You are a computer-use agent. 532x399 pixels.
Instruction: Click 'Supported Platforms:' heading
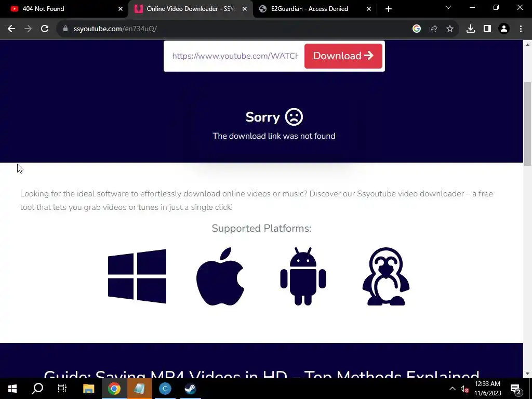[x=262, y=229]
